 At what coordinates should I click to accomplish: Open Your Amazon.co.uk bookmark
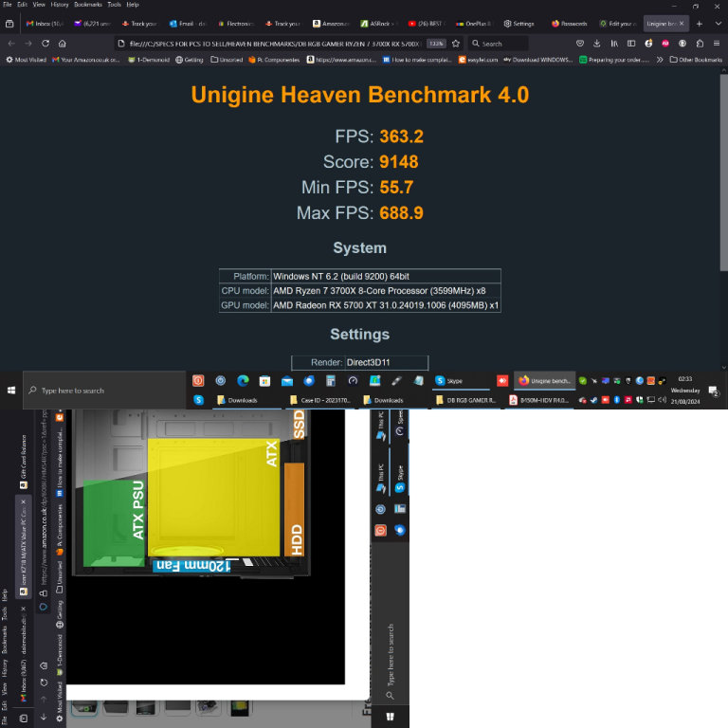tap(86, 60)
